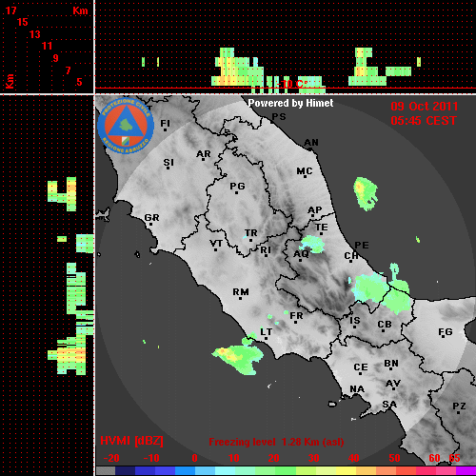This screenshot has height=476, width=476.
Task: Click the CH city label
Action: (351, 256)
